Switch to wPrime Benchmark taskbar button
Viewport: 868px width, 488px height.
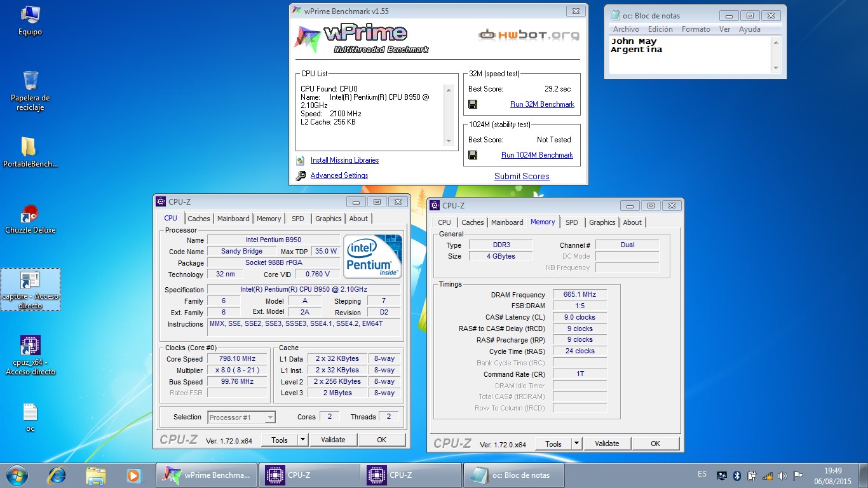(x=207, y=475)
